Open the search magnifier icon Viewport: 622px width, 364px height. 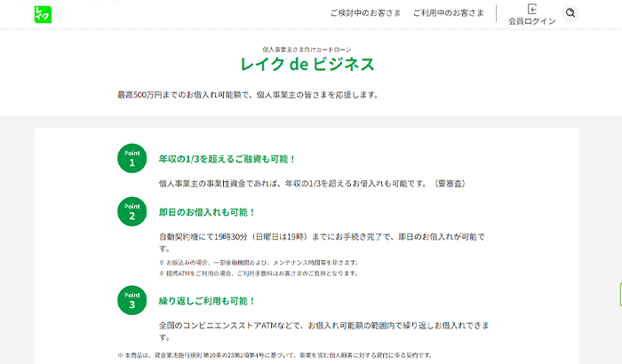(570, 13)
